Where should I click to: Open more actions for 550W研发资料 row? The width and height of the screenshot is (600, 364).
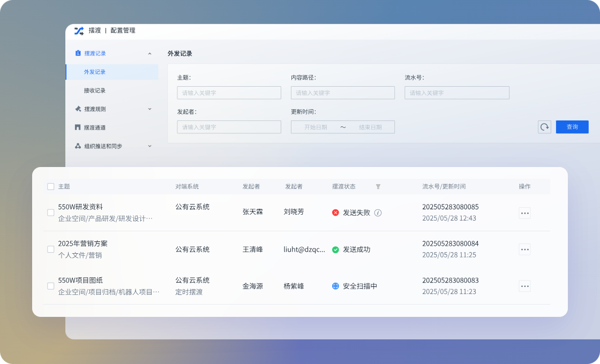tap(524, 213)
